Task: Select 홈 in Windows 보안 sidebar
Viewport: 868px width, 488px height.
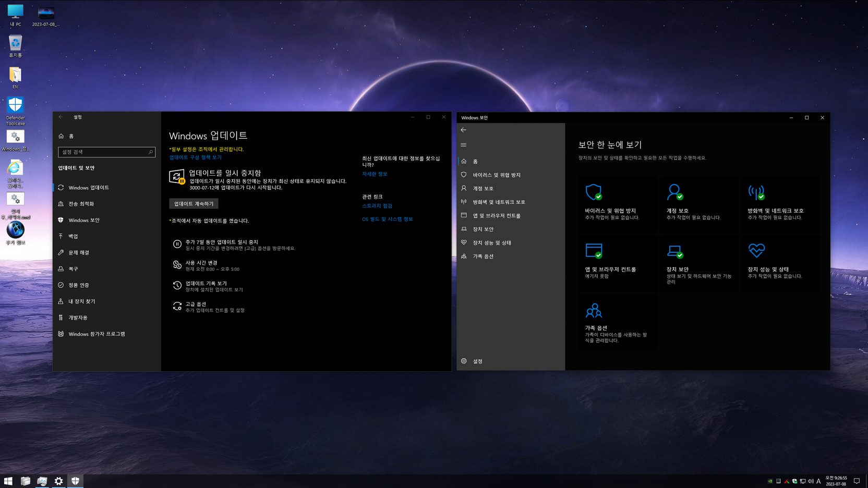Action: click(x=511, y=161)
